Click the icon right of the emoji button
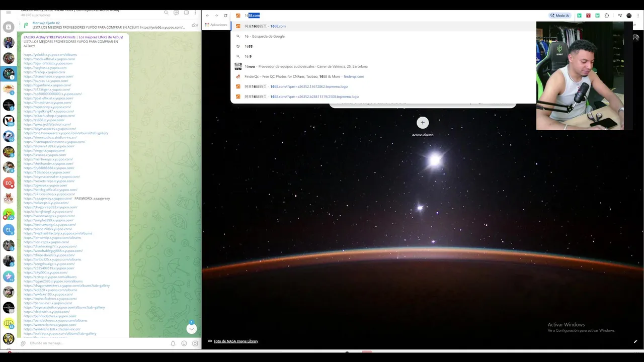The height and width of the screenshot is (362, 644). pos(195,343)
